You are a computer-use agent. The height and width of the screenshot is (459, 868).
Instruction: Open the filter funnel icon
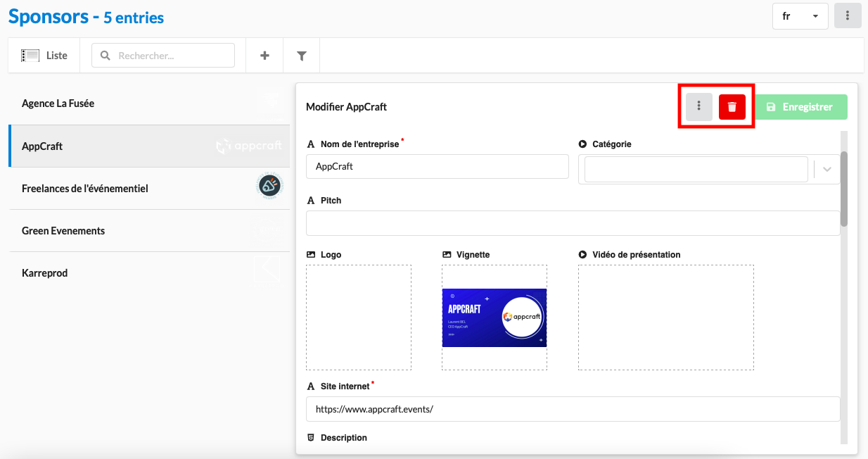[302, 56]
